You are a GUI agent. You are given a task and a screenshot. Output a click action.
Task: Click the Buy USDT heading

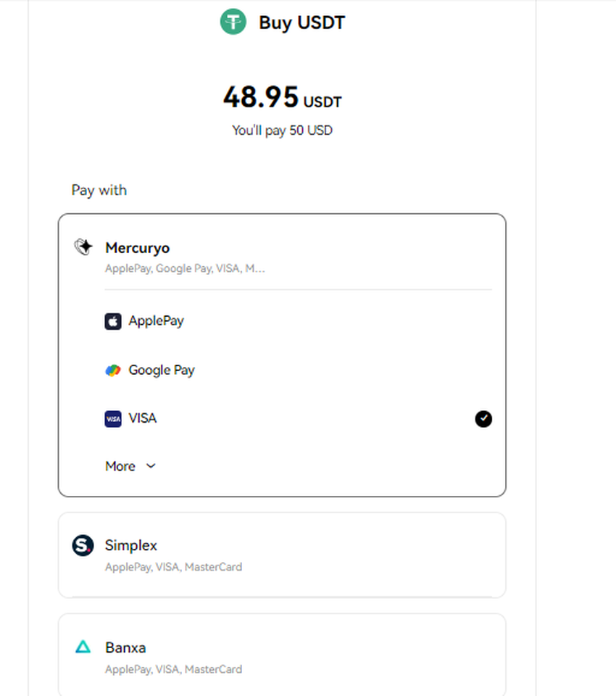click(x=301, y=22)
